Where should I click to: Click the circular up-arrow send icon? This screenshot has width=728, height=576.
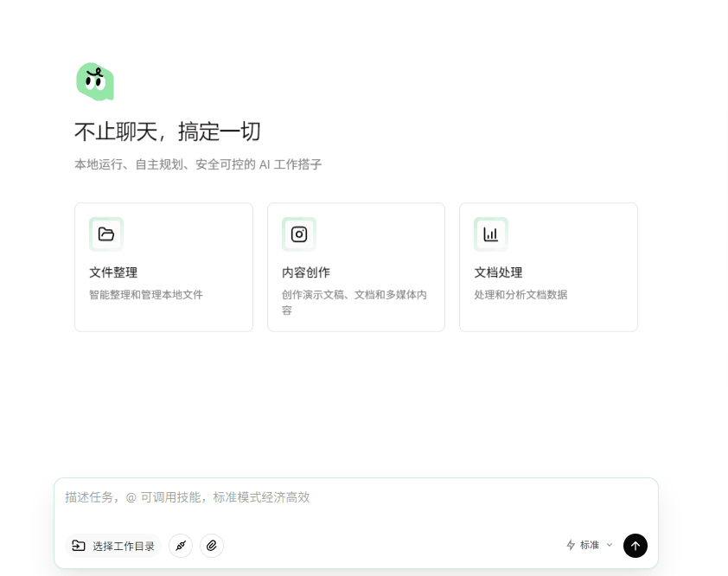point(635,546)
